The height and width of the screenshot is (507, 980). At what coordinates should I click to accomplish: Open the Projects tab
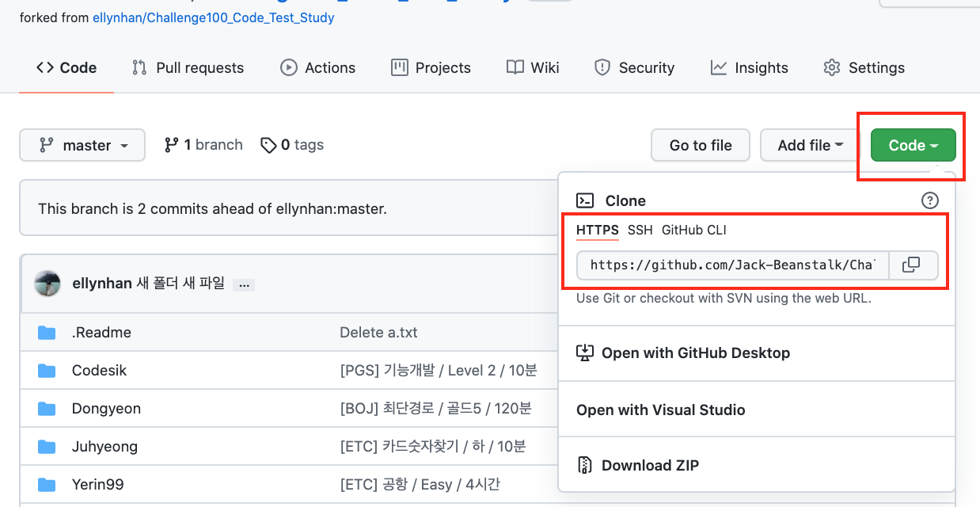click(431, 68)
